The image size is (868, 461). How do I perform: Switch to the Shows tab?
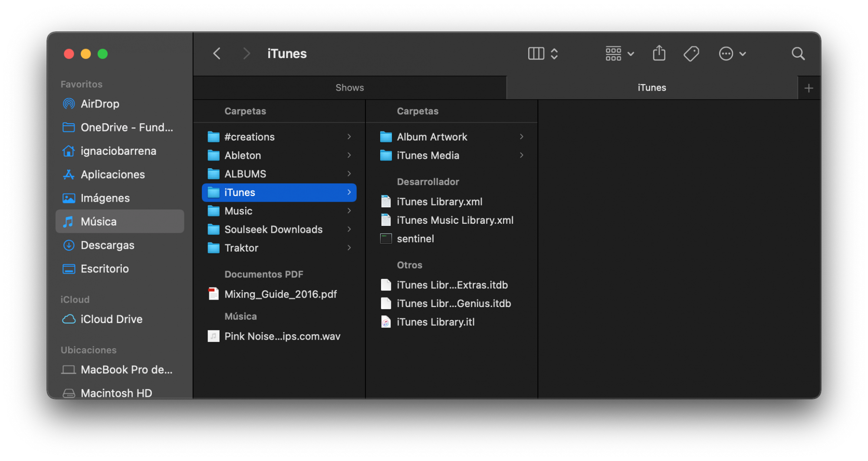(x=350, y=88)
